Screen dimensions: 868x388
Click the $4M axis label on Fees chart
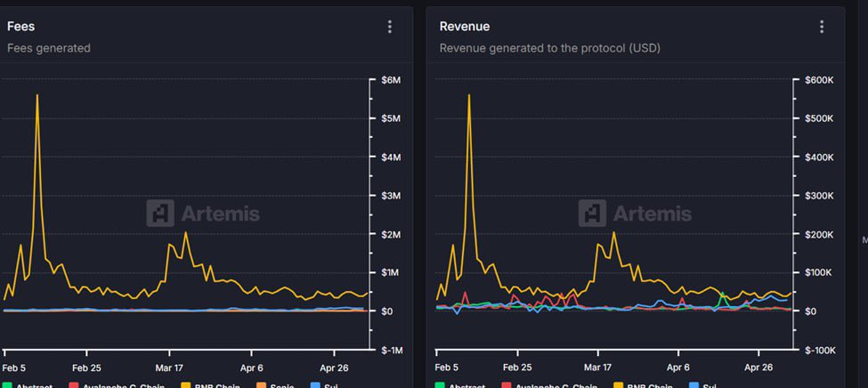(391, 158)
